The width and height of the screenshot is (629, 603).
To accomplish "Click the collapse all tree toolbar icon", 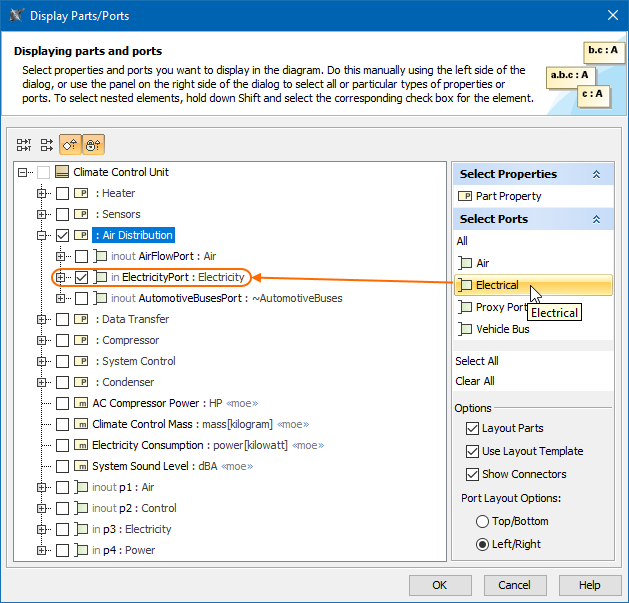I will click(x=47, y=145).
